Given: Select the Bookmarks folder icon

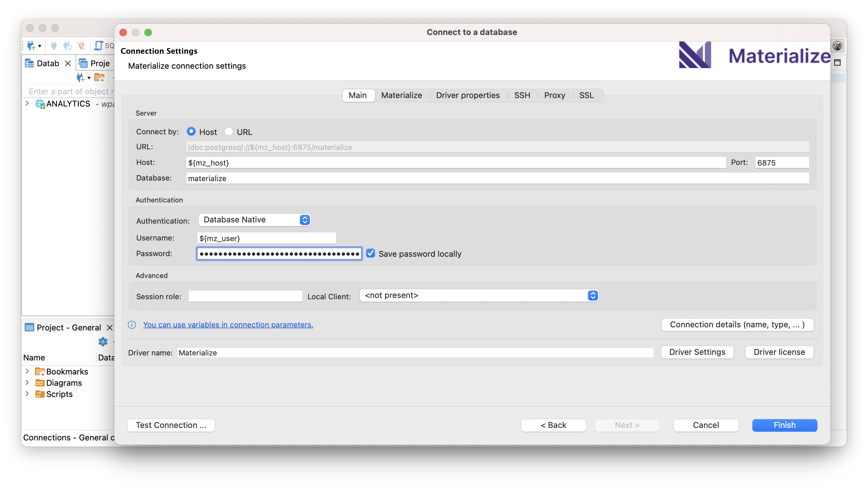Looking at the screenshot, I should pyautogui.click(x=40, y=371).
